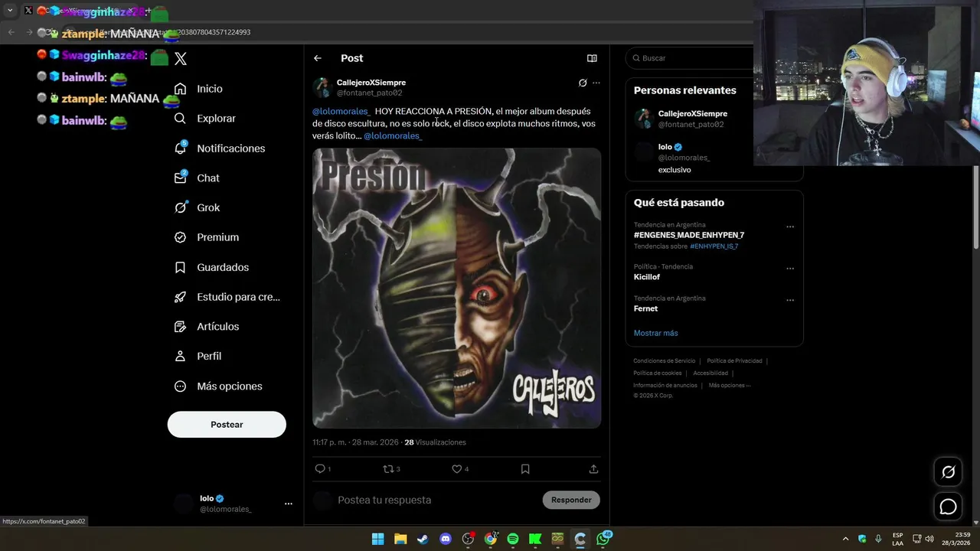Click the share icon under the post
This screenshot has width=980, height=551.
(x=593, y=469)
